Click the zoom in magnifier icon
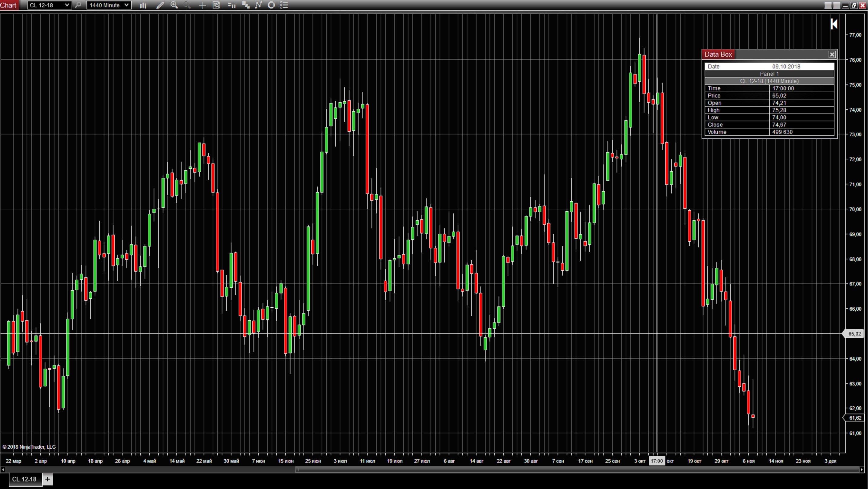 (x=174, y=5)
